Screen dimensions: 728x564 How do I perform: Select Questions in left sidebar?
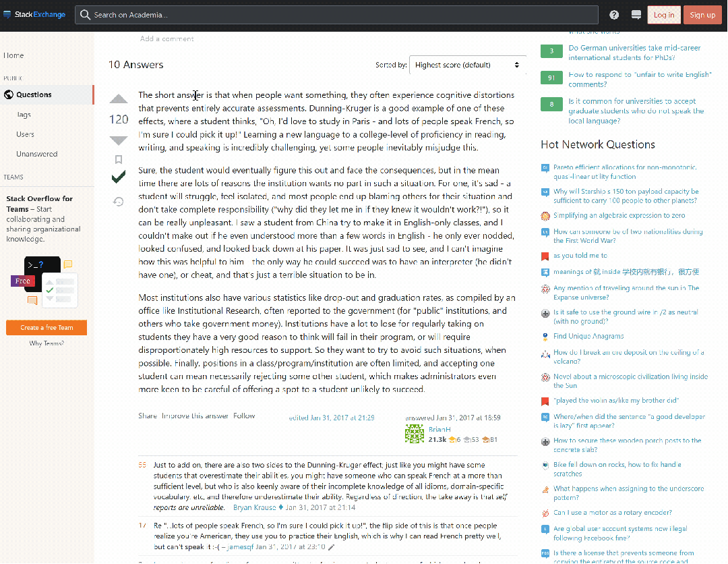(47, 94)
